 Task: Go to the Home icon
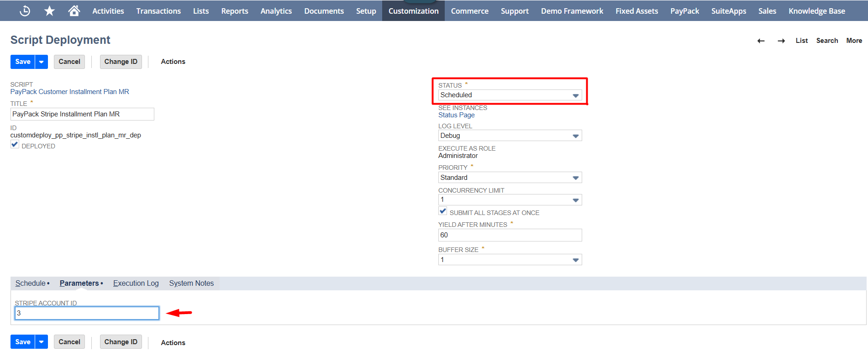[74, 10]
